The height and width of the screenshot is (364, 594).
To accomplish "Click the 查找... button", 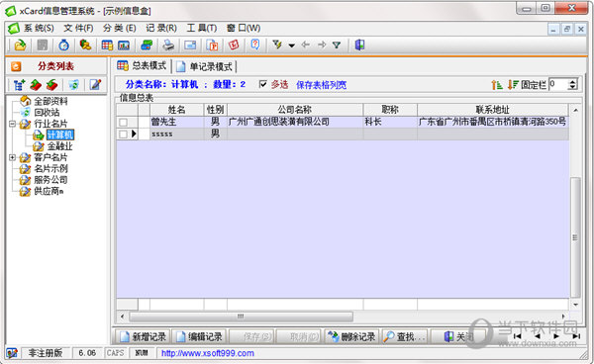I will 405,336.
